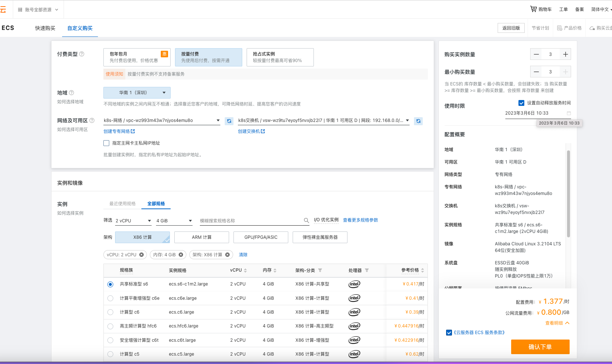Switch to the 自定义购买 tab
612x364 pixels.
(x=80, y=28)
